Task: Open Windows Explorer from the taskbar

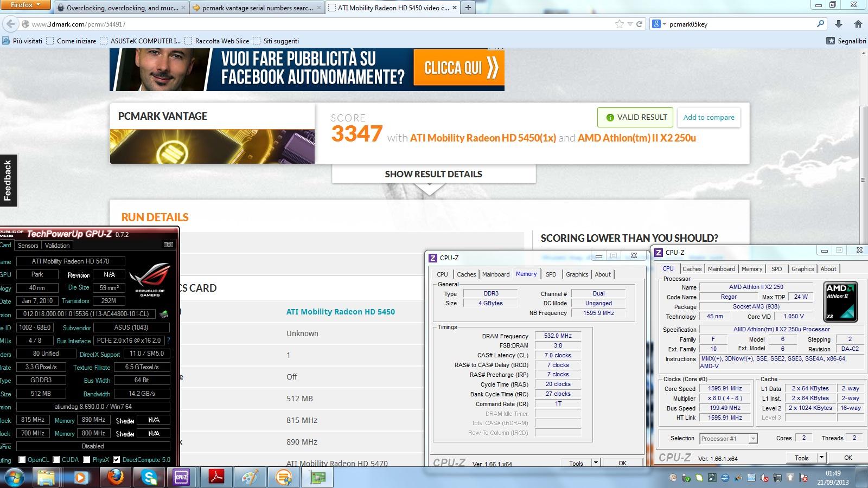Action: [x=46, y=477]
